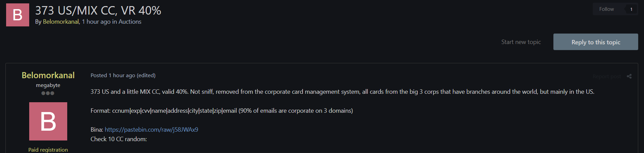Click the three-dot rank indicator under megabyte

coord(48,93)
